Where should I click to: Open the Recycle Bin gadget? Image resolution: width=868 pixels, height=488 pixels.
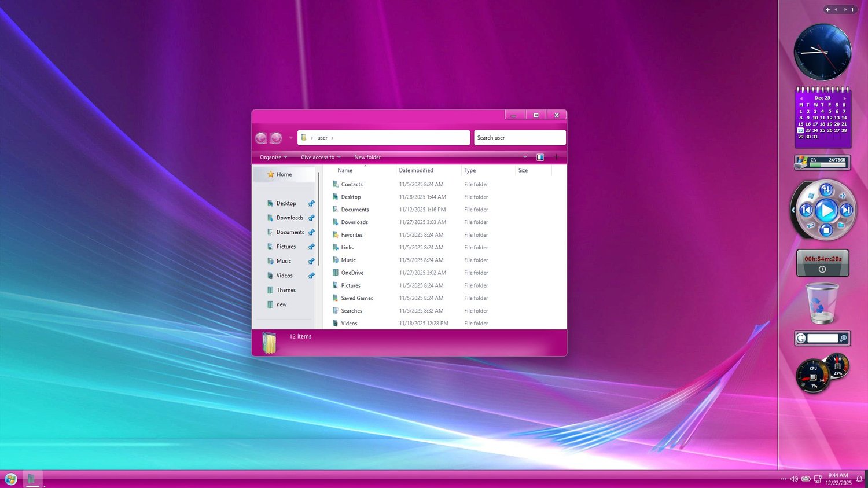click(822, 303)
